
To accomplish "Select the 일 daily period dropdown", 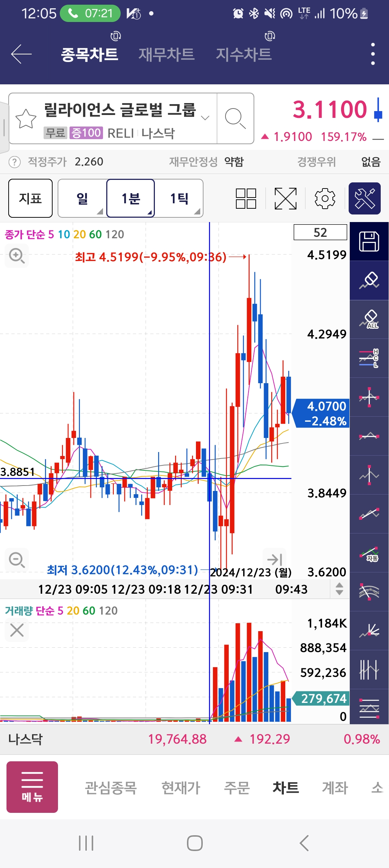I will click(x=82, y=198).
